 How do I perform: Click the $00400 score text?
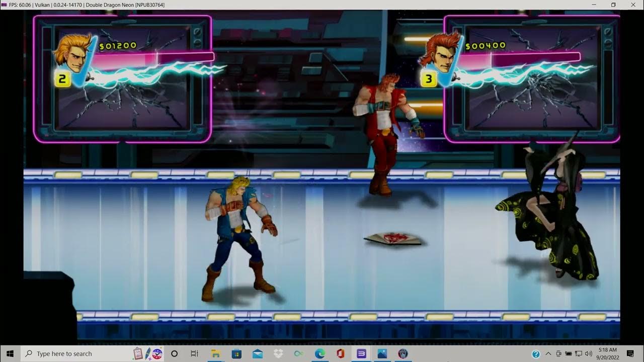[485, 46]
